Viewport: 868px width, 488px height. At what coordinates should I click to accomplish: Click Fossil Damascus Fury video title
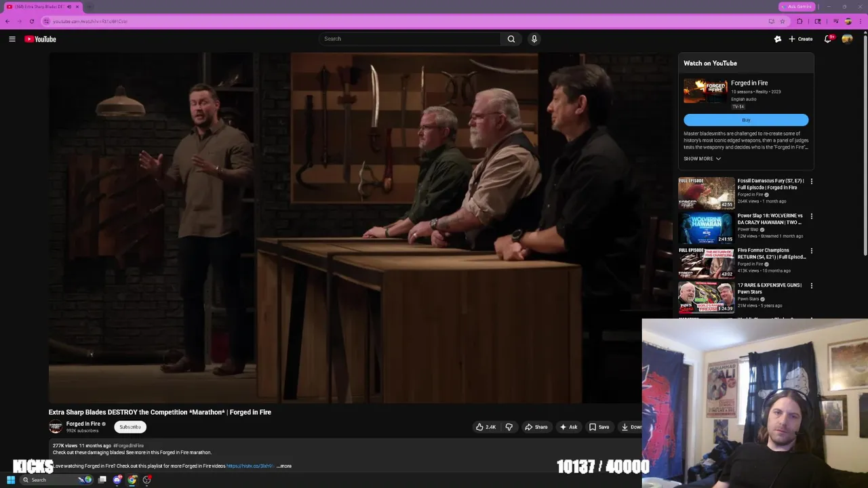point(771,184)
